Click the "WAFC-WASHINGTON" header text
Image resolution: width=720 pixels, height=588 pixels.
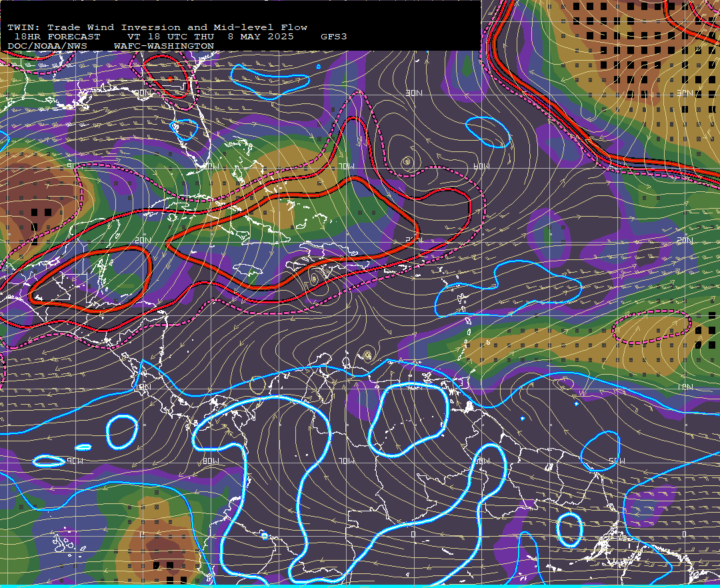[164, 47]
